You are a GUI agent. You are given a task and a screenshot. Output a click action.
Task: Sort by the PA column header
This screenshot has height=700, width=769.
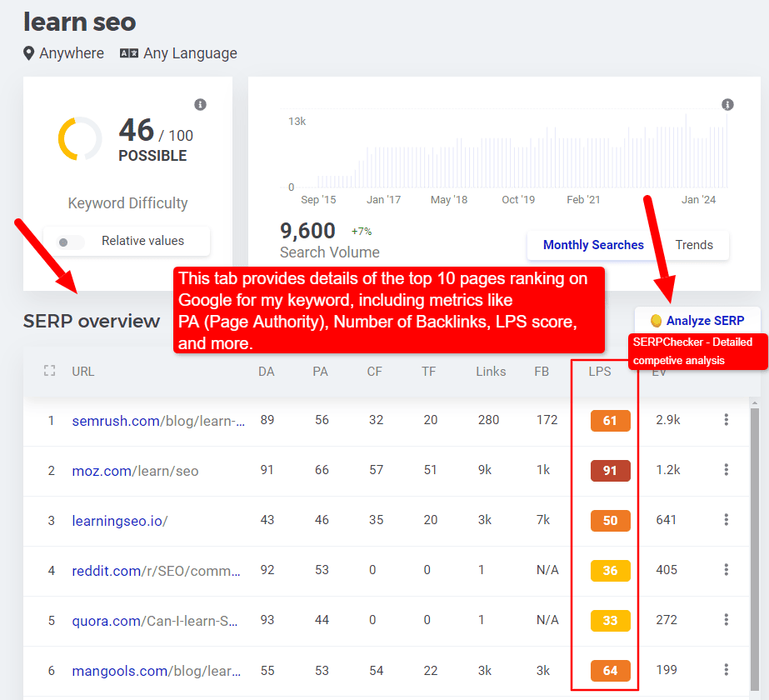[320, 372]
